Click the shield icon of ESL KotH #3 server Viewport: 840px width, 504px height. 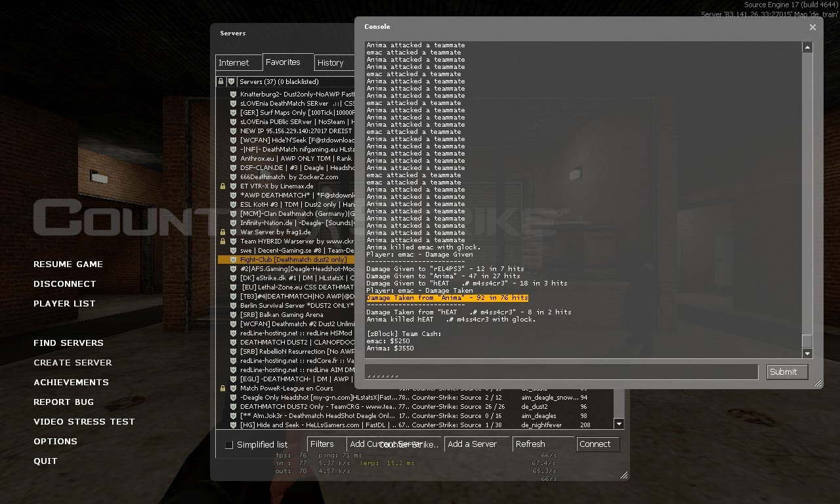pos(232,205)
